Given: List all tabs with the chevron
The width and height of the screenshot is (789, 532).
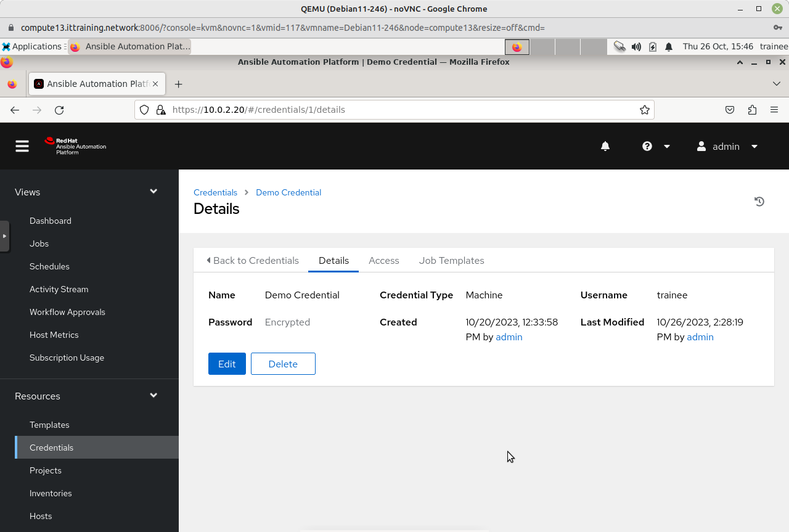Looking at the screenshot, I should (x=777, y=84).
